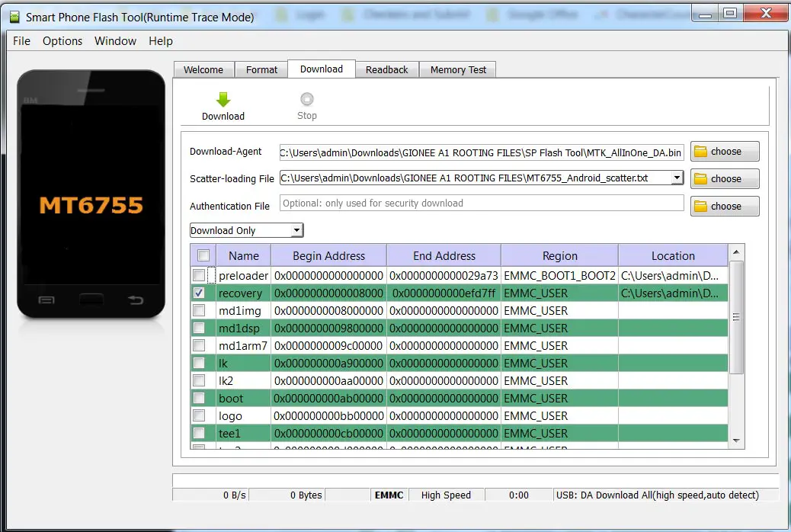Open the Window menu

(x=116, y=41)
